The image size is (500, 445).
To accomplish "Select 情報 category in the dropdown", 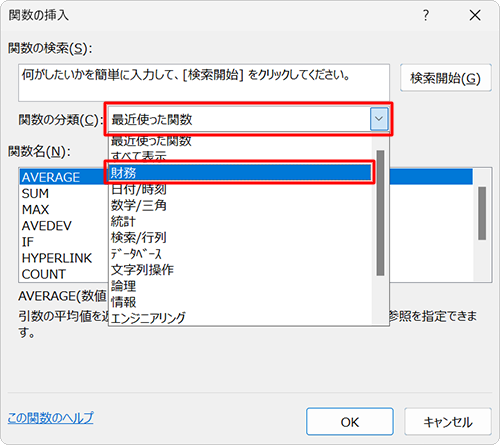I will [240, 302].
